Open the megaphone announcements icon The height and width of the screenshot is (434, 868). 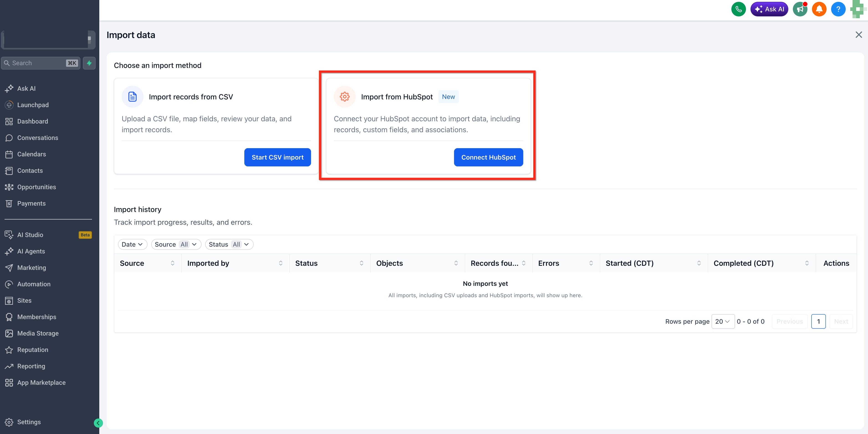800,9
